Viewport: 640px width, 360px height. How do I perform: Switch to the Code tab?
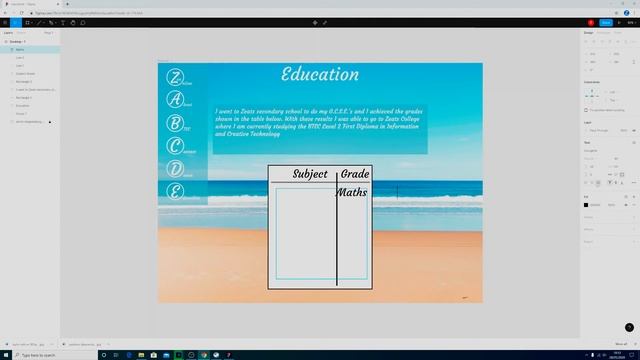click(x=618, y=33)
